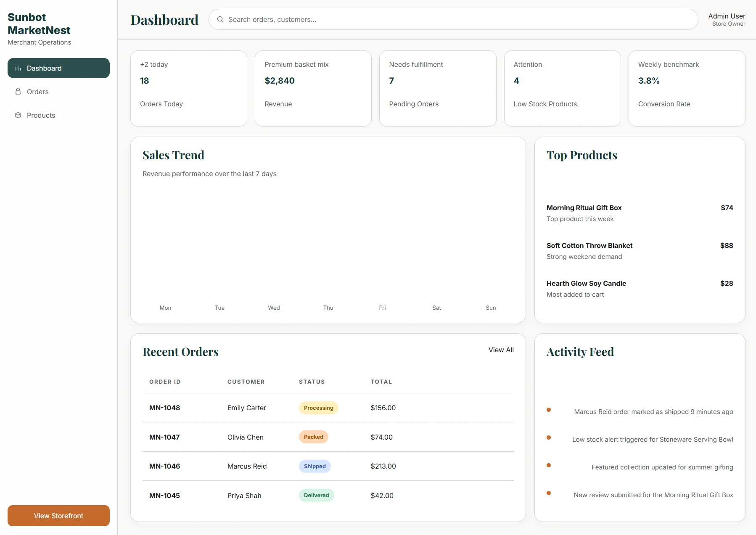756x535 pixels.
Task: Click the magnifier icon in search bar
Action: 220,19
